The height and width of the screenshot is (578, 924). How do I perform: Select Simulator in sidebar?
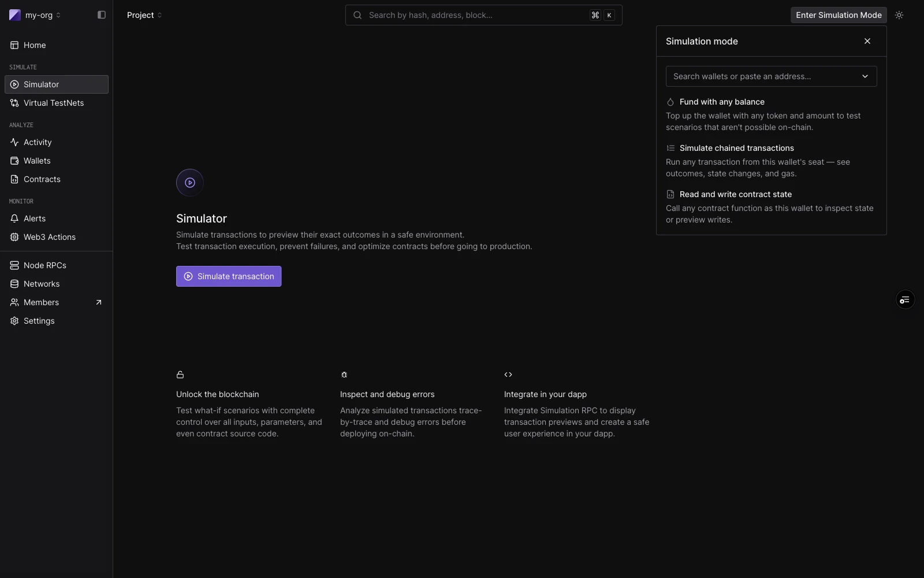click(57, 84)
